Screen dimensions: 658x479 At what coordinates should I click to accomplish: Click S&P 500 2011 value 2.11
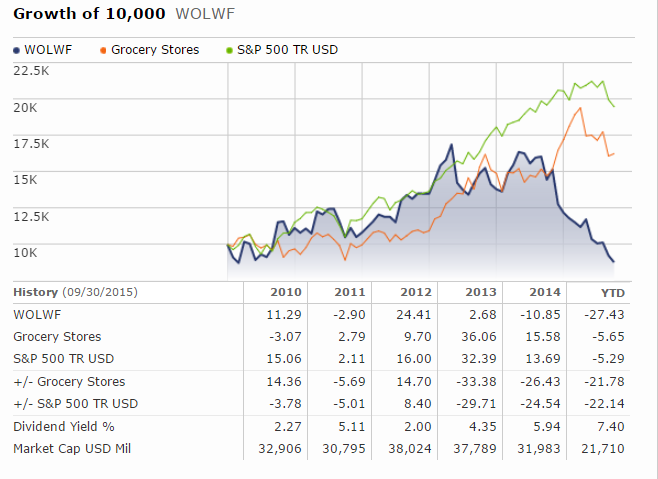point(352,359)
